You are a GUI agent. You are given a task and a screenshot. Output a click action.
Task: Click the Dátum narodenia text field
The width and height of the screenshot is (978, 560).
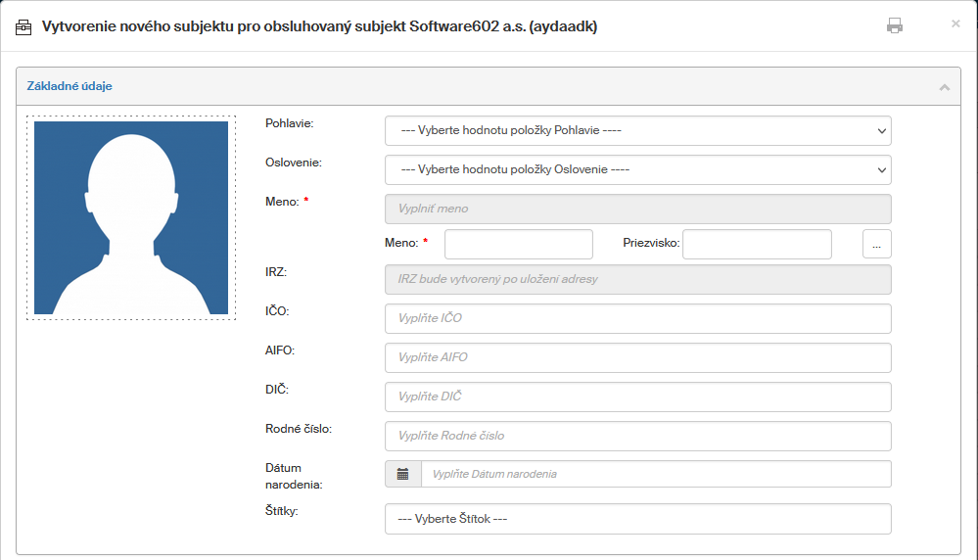656,474
